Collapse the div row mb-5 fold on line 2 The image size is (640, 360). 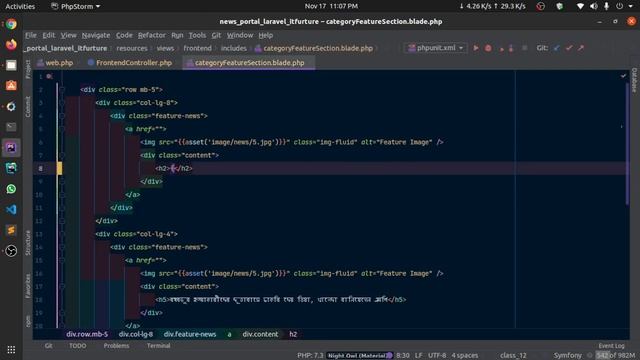pyautogui.click(x=62, y=89)
